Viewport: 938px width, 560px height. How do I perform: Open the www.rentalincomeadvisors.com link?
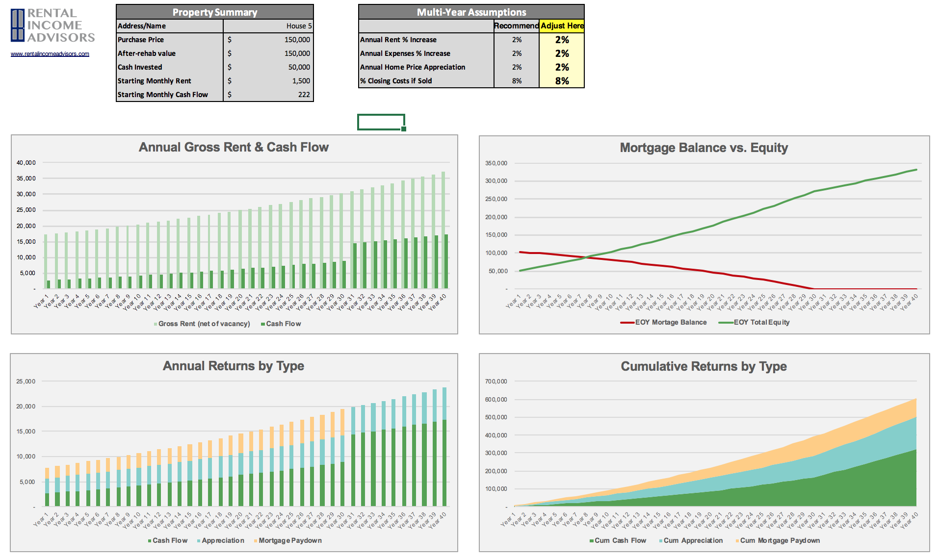[50, 54]
